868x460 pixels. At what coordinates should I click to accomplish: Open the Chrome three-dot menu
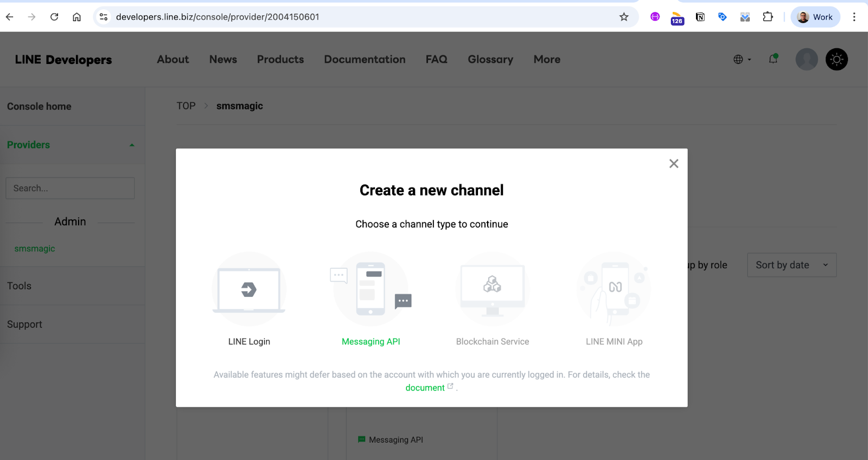[x=854, y=17]
